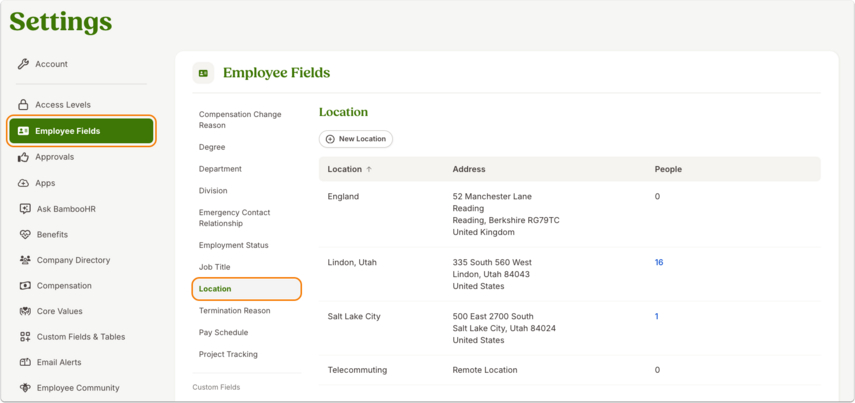Screen dimensions: 855x403
Task: Open the 16 people link for Lindon, Utah
Action: (659, 262)
